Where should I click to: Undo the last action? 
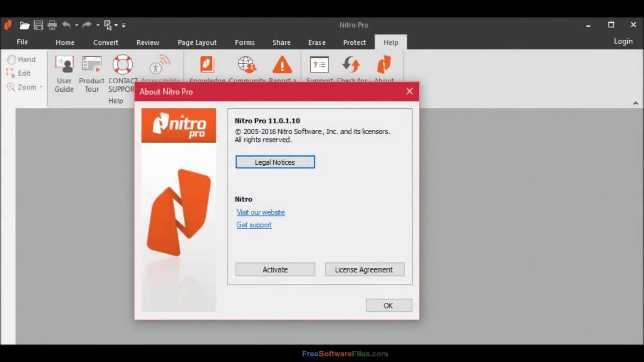[66, 25]
